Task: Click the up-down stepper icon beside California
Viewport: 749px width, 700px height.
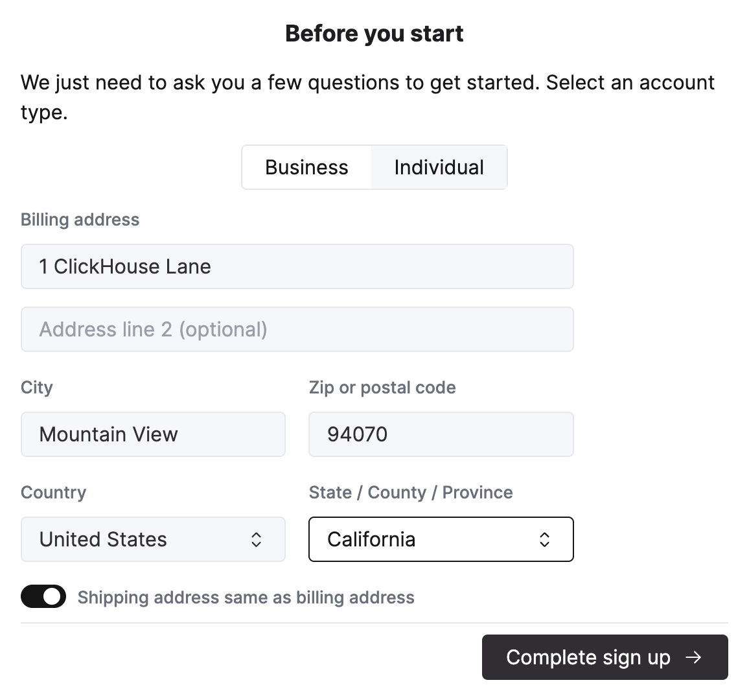Action: 544,539
